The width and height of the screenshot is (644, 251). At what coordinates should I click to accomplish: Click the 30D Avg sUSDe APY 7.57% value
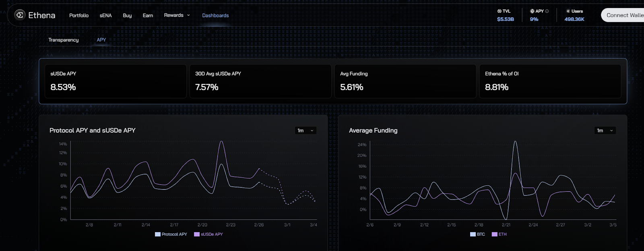(x=207, y=87)
